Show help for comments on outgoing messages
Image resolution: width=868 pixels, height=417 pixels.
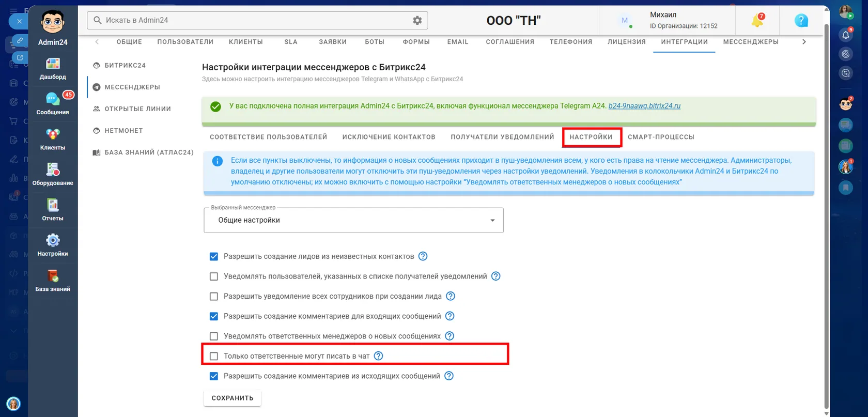coord(449,376)
